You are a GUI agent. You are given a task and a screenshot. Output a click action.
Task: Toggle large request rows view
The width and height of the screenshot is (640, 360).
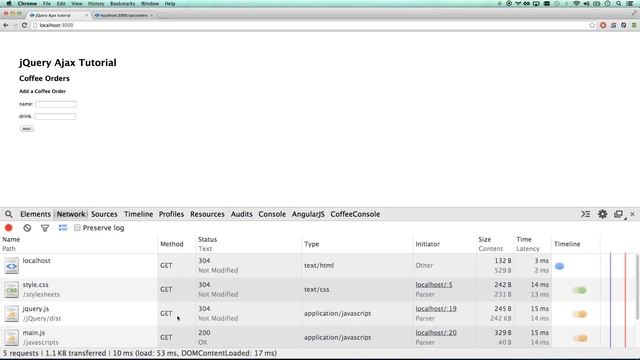point(62,228)
